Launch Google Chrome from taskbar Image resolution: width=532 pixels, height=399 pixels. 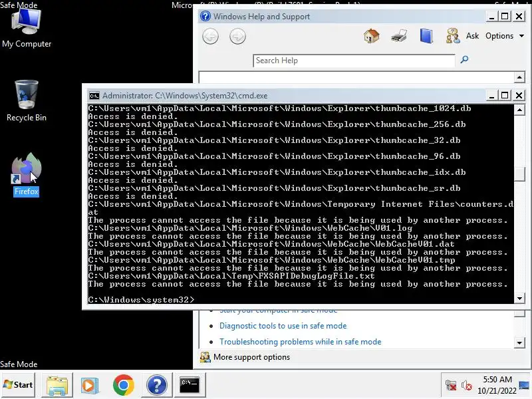point(123,385)
